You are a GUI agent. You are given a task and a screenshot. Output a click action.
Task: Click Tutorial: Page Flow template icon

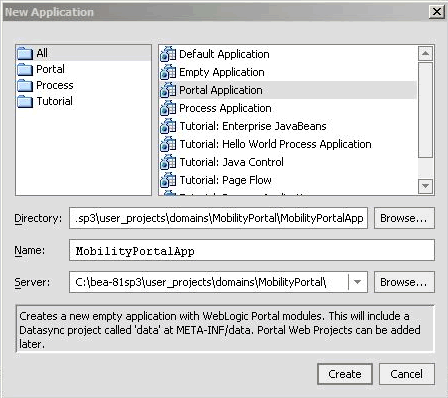click(168, 180)
